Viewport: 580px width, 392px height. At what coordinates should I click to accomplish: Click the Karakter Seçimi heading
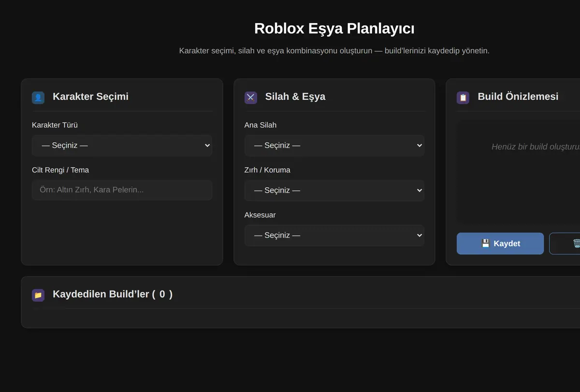(x=90, y=96)
